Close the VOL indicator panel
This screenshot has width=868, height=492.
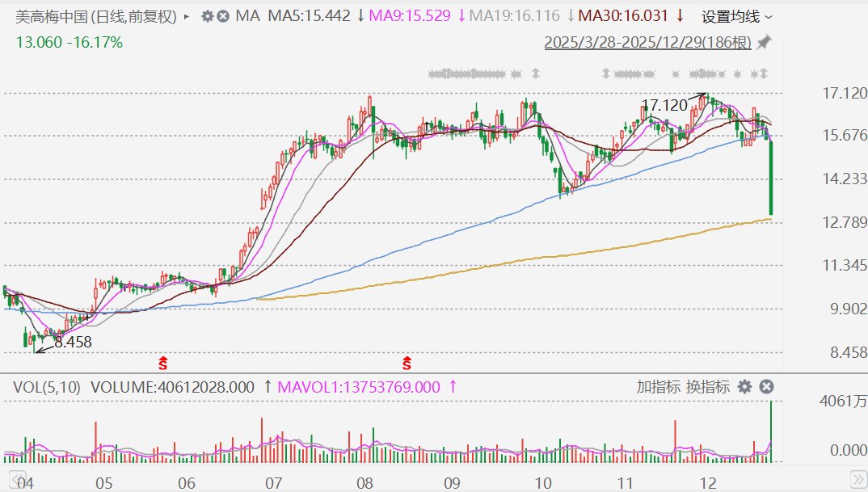tap(767, 387)
